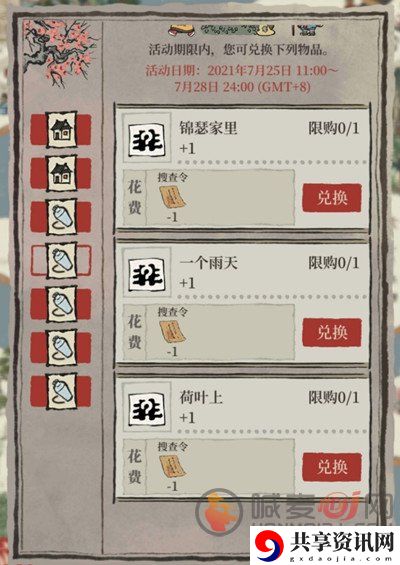Click the 锦瑟家里 reward icon
400x565 pixels.
point(147,139)
